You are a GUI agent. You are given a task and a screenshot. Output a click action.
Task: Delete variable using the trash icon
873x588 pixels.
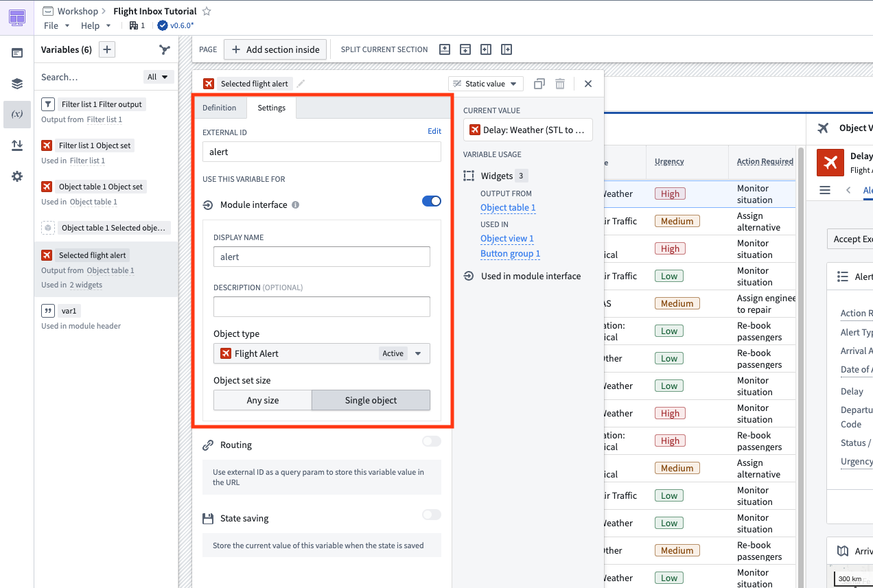click(x=560, y=84)
